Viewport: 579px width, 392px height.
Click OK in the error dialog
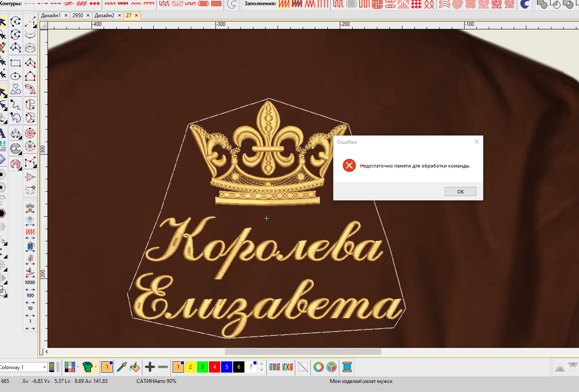[x=460, y=192]
